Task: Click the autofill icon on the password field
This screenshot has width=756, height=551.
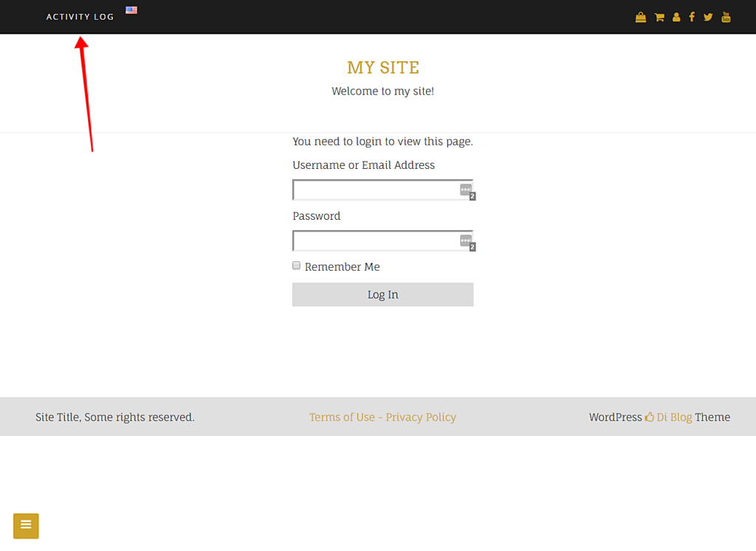Action: [466, 240]
